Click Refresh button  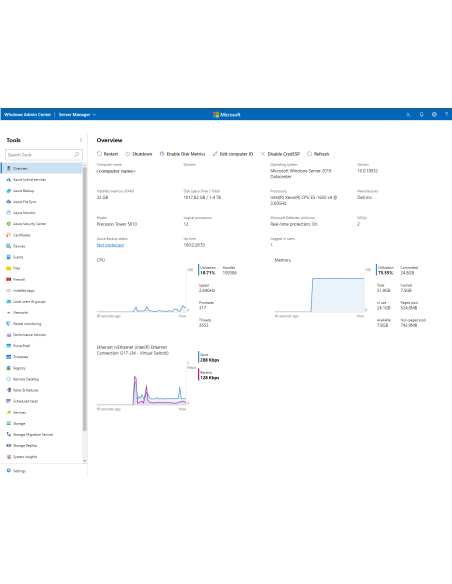(318, 154)
